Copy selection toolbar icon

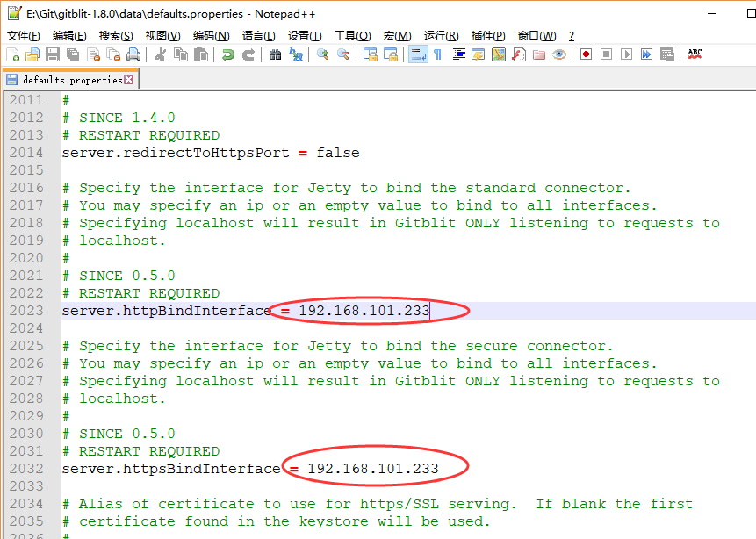click(181, 55)
